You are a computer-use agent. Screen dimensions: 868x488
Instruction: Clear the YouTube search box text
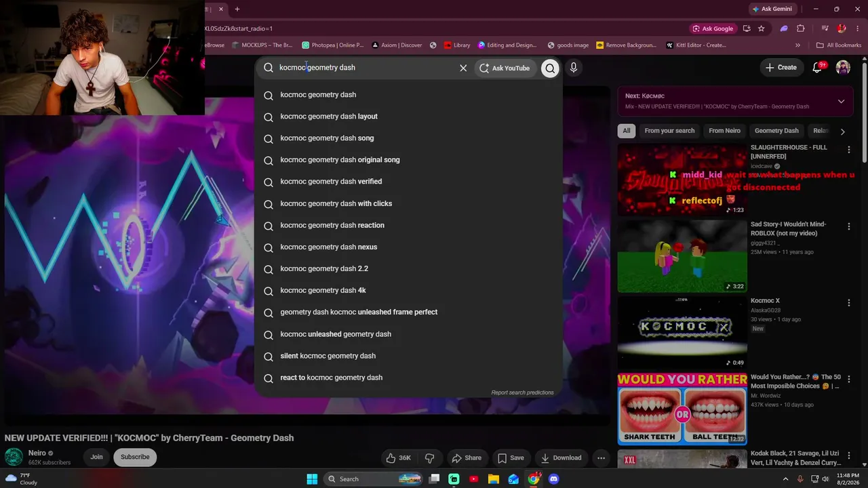(463, 68)
